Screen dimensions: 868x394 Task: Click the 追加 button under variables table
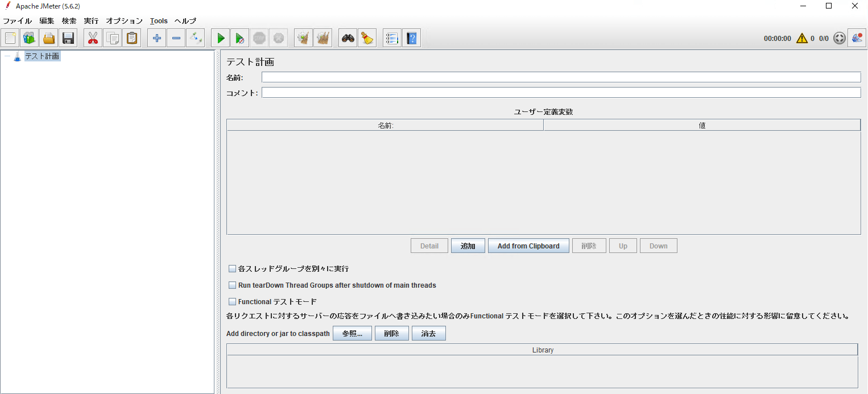468,246
